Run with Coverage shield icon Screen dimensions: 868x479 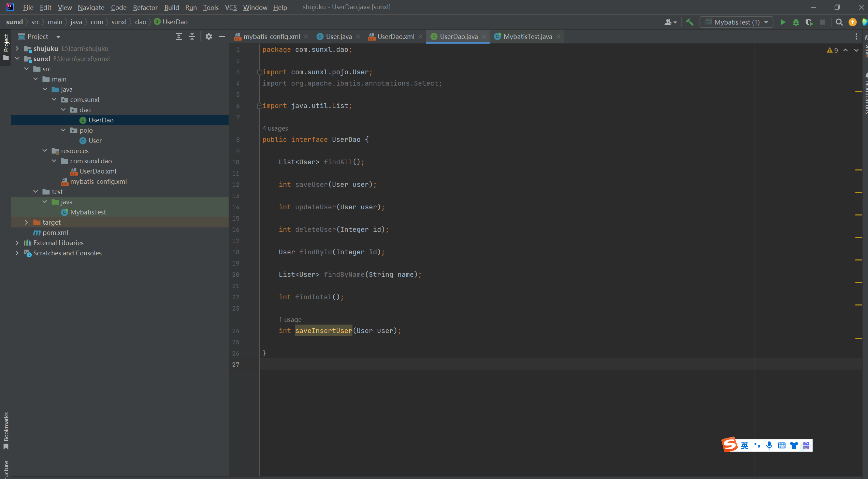[x=809, y=22]
